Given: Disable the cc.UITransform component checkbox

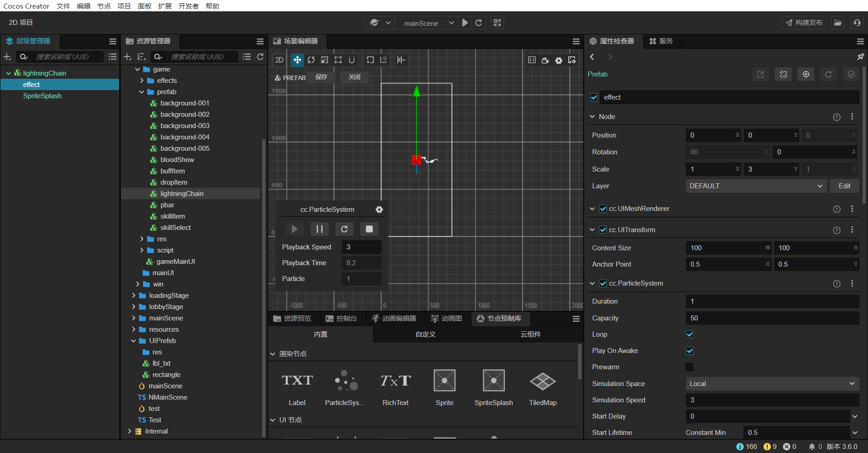Looking at the screenshot, I should point(603,230).
